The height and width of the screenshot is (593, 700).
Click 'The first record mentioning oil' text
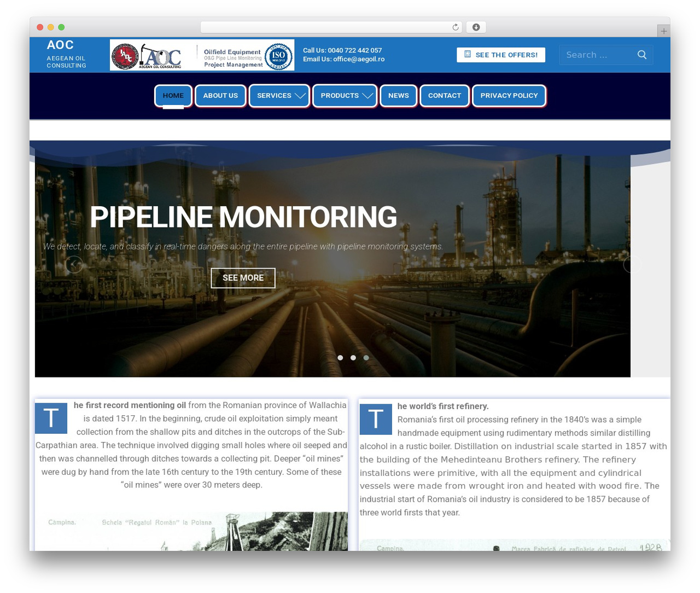point(130,405)
